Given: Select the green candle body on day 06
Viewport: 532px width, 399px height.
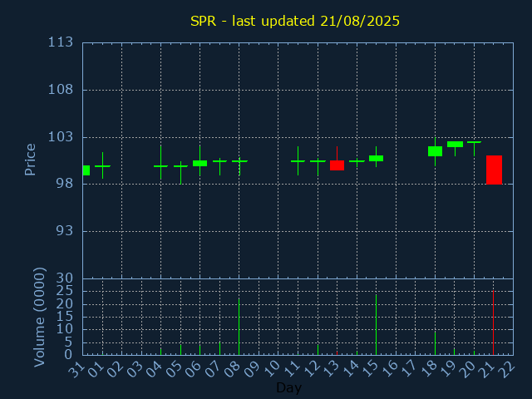Looking at the screenshot, I should [x=199, y=163].
